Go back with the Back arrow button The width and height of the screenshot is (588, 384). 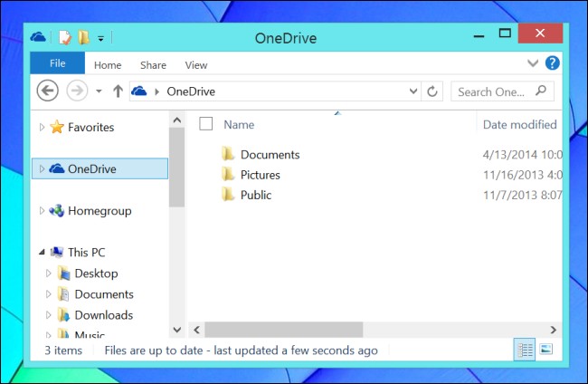point(48,91)
